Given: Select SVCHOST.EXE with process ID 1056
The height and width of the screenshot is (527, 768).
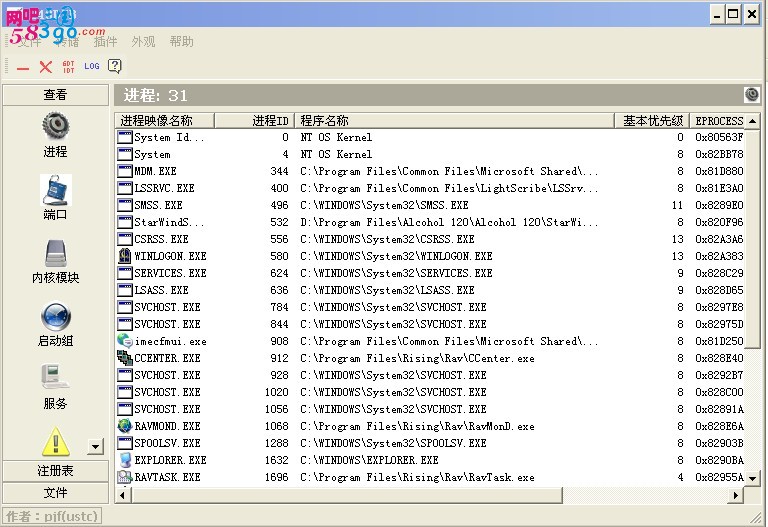Looking at the screenshot, I should pos(430,409).
